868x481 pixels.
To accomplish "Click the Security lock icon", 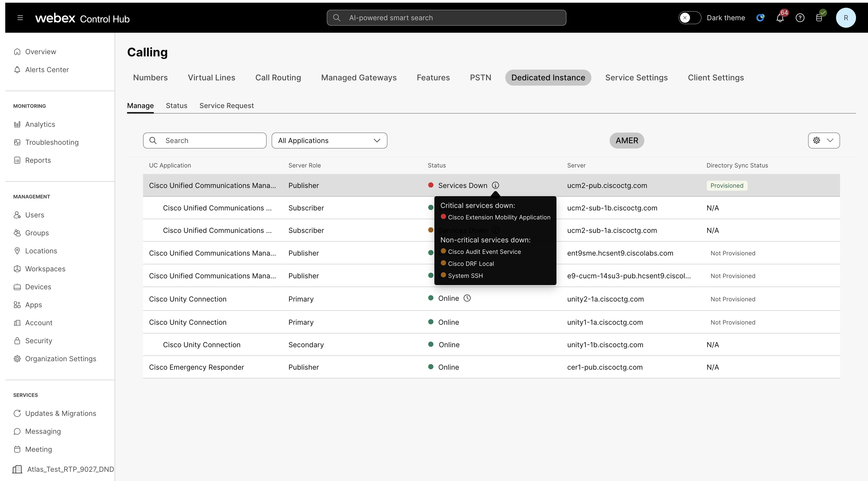I will (17, 340).
